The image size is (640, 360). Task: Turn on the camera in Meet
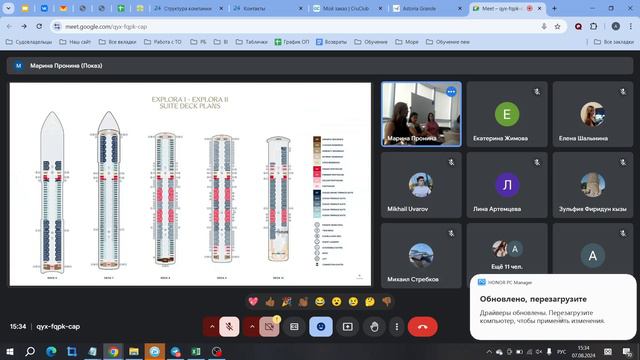click(269, 327)
